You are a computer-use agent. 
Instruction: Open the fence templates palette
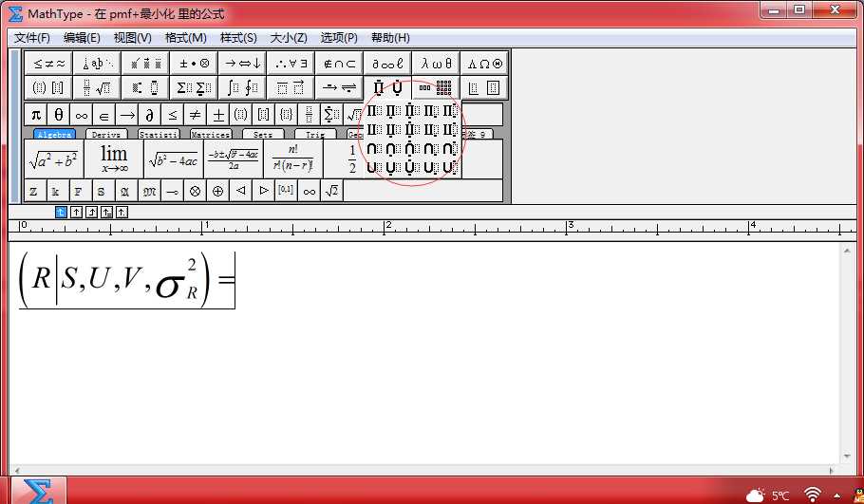click(49, 87)
